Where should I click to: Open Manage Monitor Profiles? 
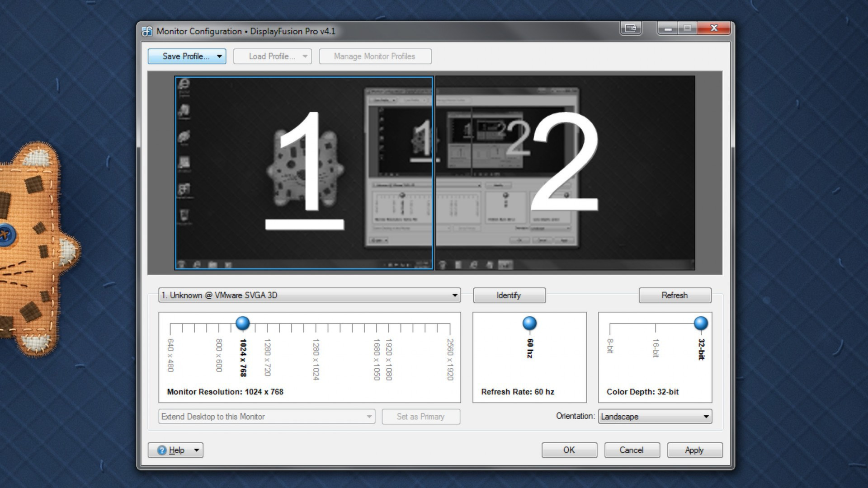coord(375,56)
